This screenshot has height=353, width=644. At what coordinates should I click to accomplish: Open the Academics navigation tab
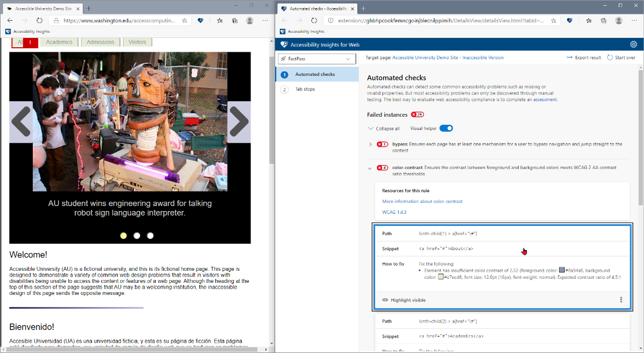pos(60,42)
